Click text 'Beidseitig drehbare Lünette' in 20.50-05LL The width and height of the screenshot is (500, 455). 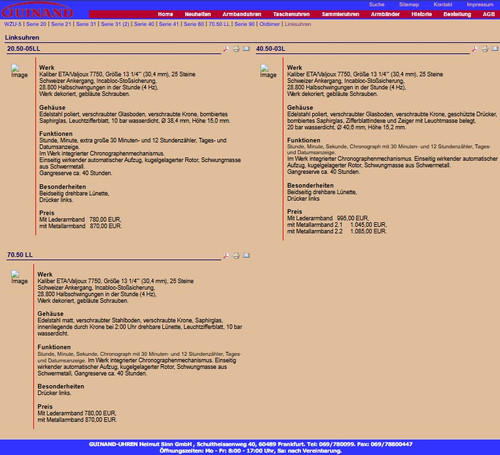74,193
